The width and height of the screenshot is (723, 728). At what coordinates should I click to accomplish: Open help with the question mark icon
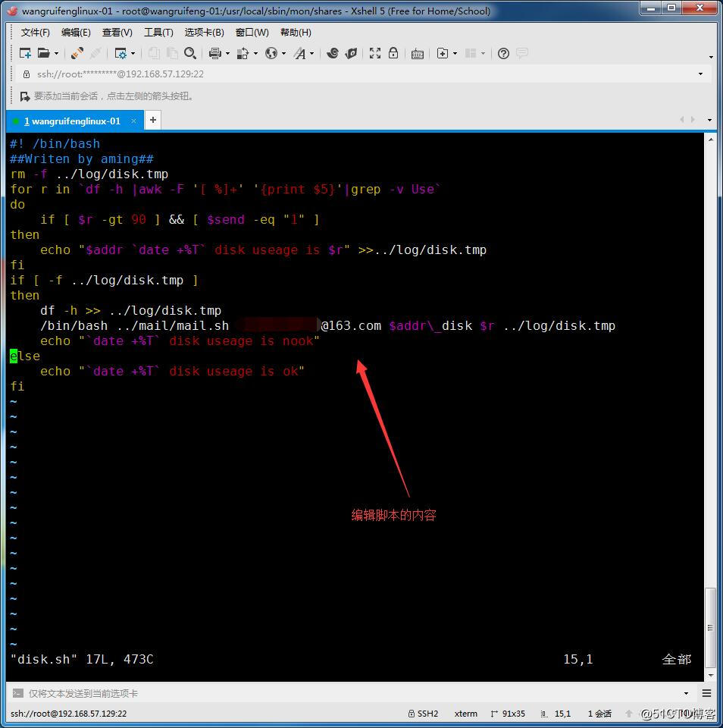point(503,53)
